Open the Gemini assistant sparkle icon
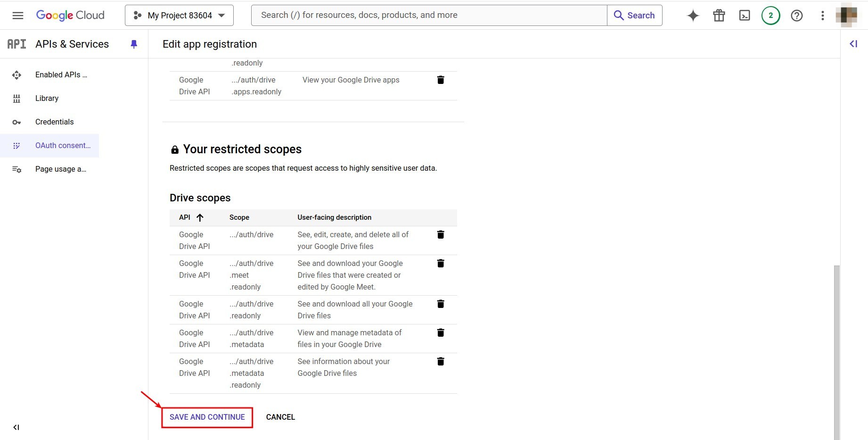Viewport: 868px width, 440px height. click(x=693, y=15)
